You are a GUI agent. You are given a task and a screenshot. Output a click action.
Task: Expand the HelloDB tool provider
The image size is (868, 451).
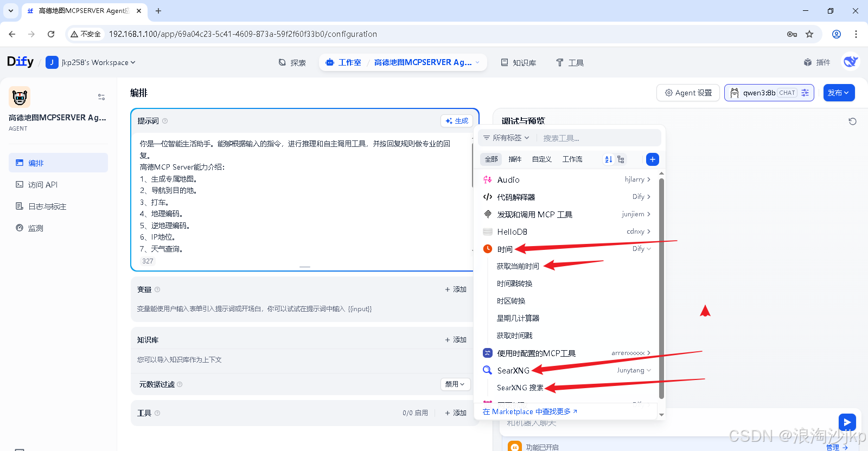click(x=566, y=231)
